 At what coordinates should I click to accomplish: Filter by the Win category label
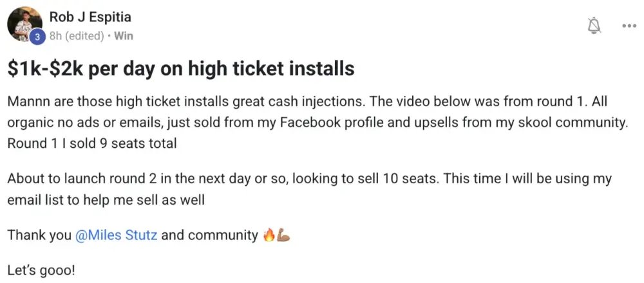click(x=123, y=36)
